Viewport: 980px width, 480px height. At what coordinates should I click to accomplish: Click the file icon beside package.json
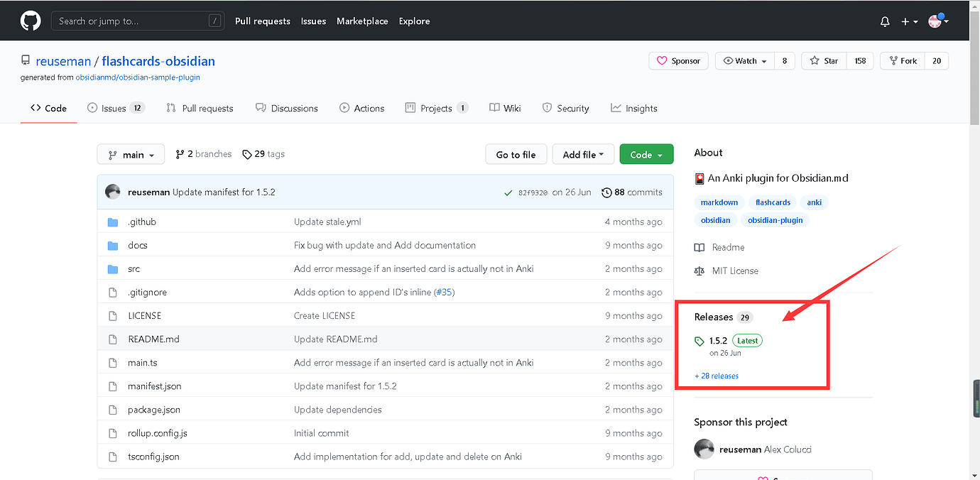tap(112, 410)
